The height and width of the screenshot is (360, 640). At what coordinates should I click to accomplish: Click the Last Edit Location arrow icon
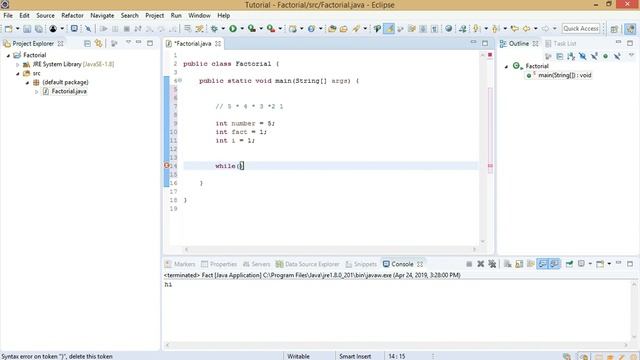click(x=515, y=29)
